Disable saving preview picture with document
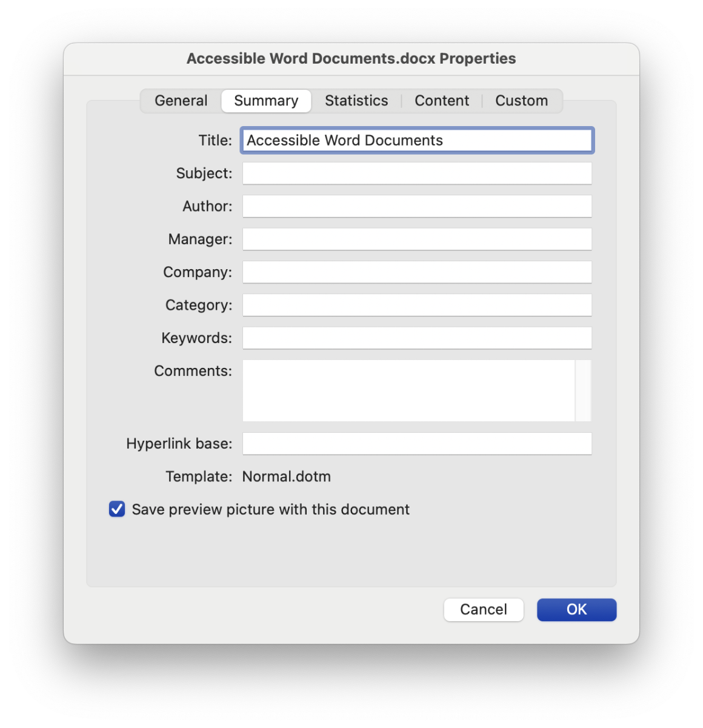 (x=116, y=509)
